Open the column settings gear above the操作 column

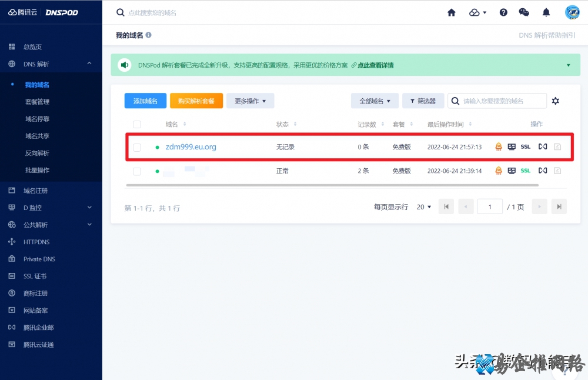click(x=555, y=101)
